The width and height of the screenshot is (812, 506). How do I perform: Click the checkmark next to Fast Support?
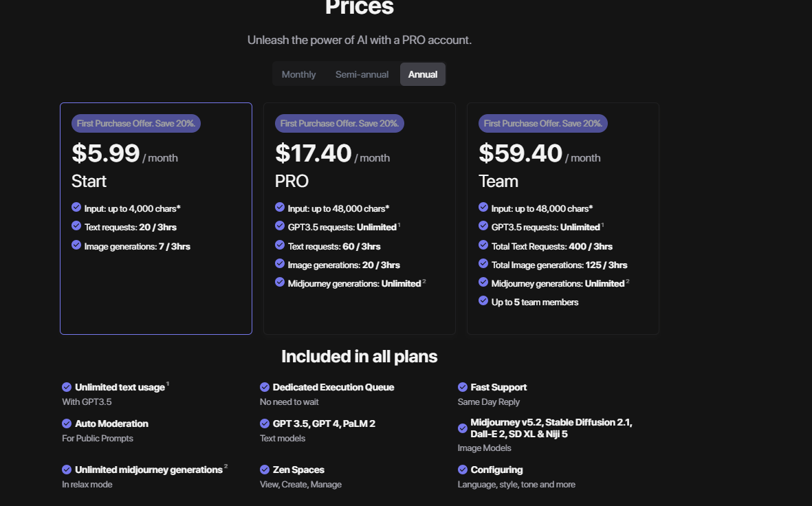[x=463, y=387]
